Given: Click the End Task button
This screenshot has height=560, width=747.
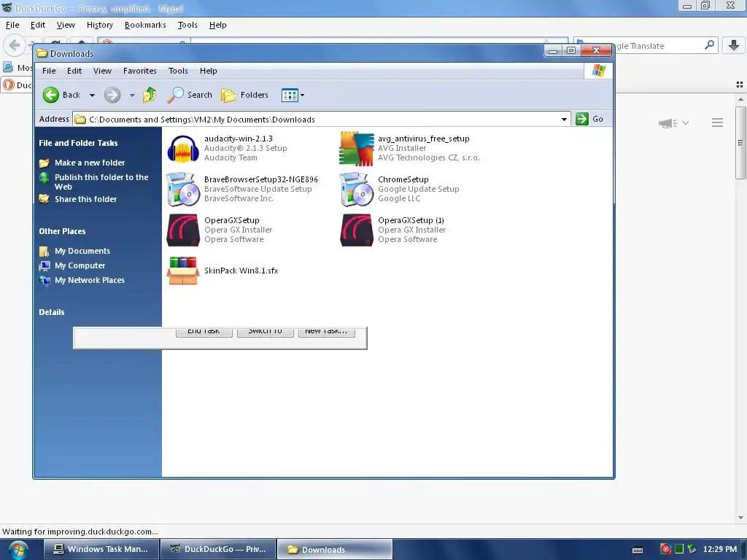Looking at the screenshot, I should click(x=204, y=332).
